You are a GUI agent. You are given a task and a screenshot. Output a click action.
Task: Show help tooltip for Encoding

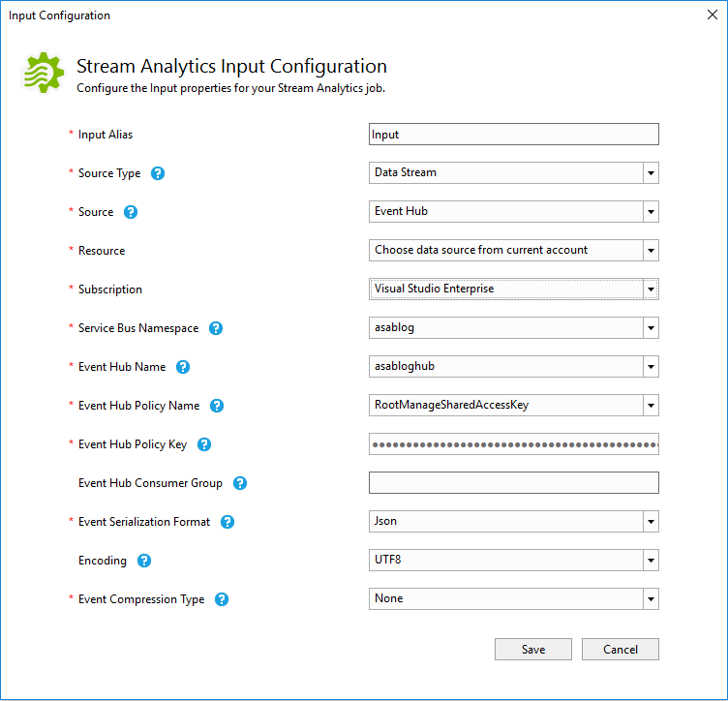point(144,561)
